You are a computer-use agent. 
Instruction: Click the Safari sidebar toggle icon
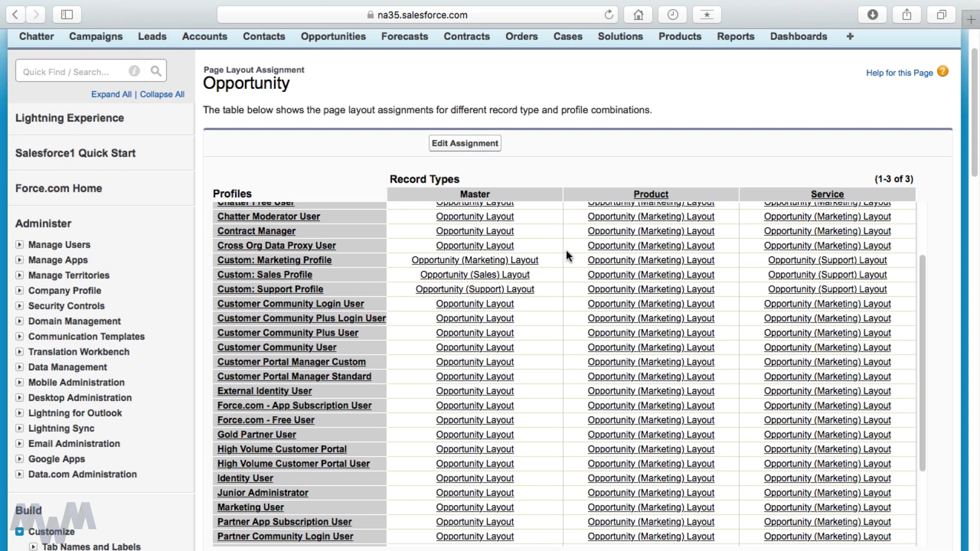tap(67, 15)
